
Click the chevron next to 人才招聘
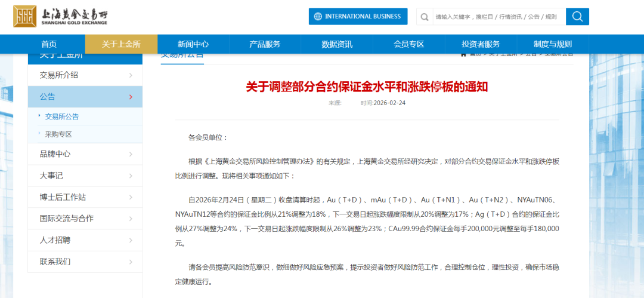[x=131, y=241]
